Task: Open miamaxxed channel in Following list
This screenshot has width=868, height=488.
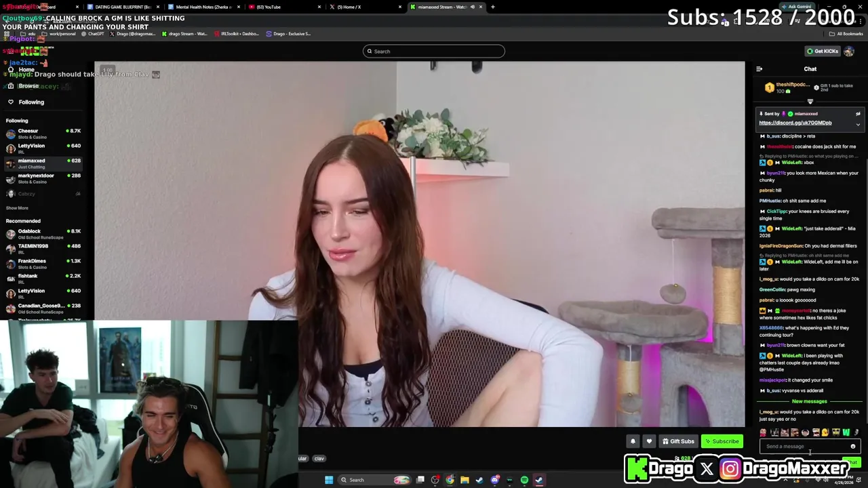Action: tap(43, 163)
